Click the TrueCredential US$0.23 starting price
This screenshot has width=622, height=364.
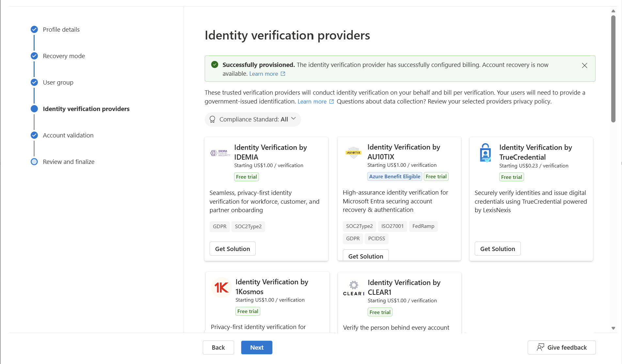coord(534,166)
